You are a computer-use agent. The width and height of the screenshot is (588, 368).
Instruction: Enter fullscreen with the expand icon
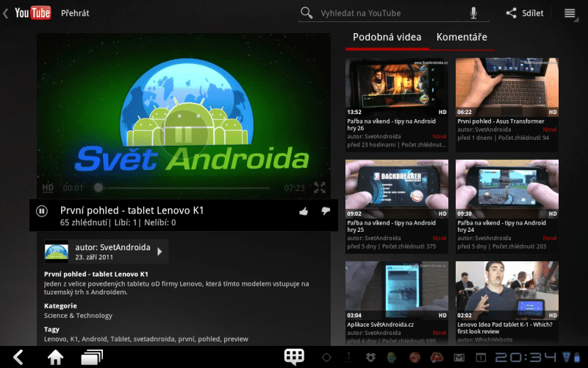coord(320,188)
